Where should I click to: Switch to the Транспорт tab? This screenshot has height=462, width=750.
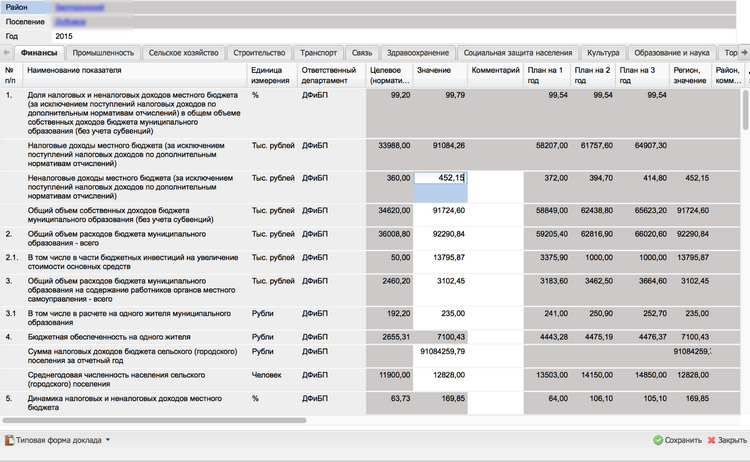pyautogui.click(x=319, y=52)
